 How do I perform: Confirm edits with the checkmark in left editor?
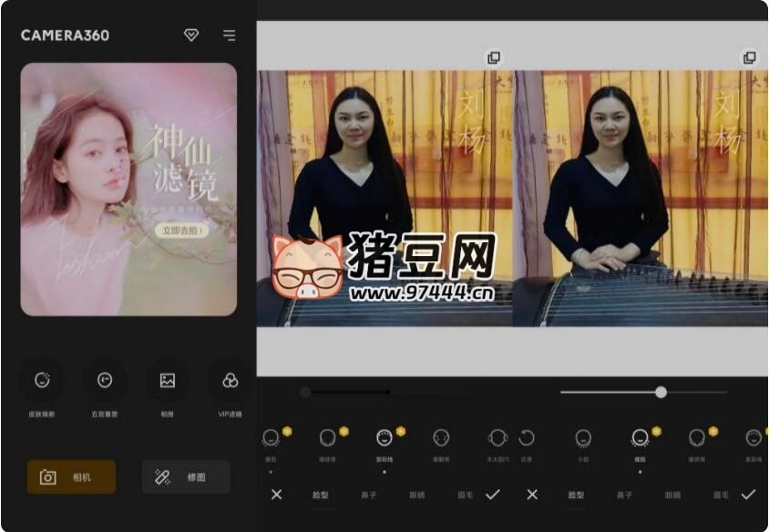click(493, 495)
